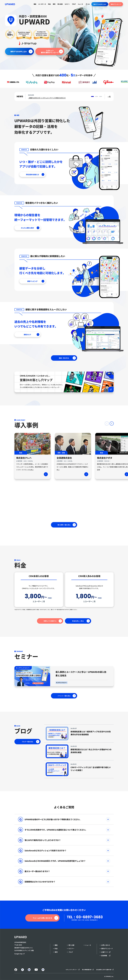Click arrow icon on 全保連株式会社 card
The width and height of the screenshot is (128, 980).
tap(86, 474)
